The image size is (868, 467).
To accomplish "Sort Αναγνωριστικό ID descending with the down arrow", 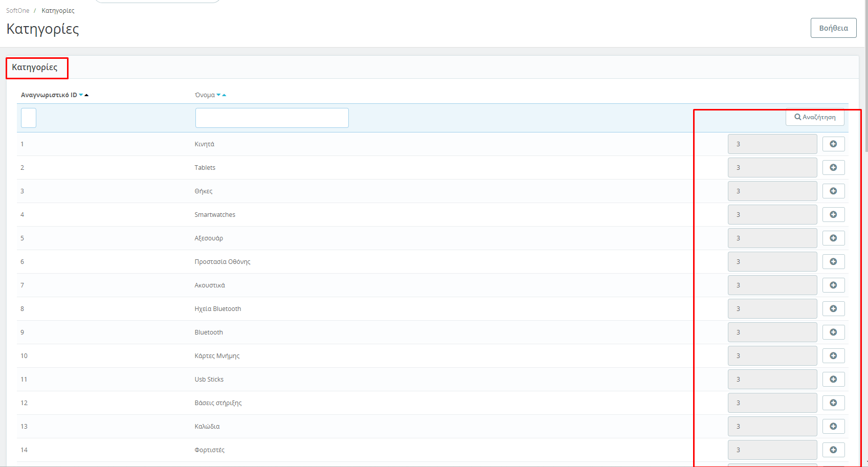I will [x=81, y=95].
